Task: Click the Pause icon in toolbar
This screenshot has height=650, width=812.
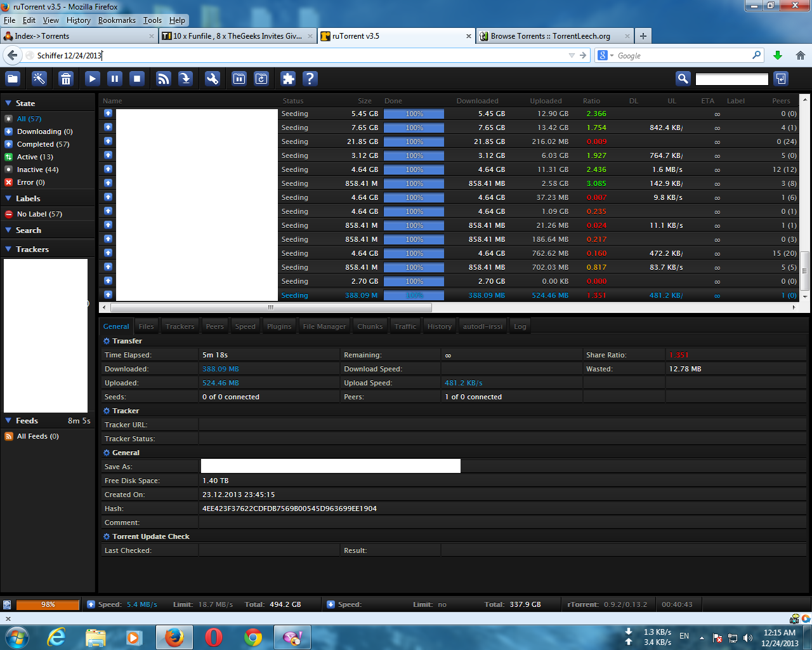Action: tap(115, 79)
